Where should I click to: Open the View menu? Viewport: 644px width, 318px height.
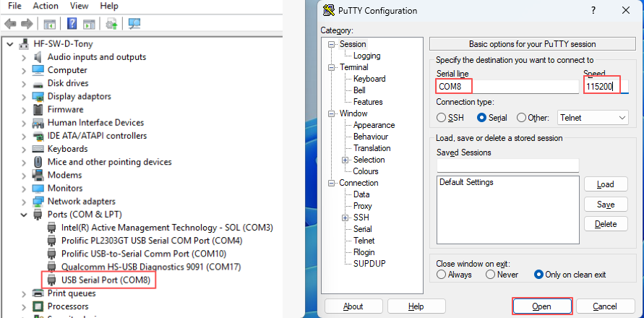click(x=78, y=6)
